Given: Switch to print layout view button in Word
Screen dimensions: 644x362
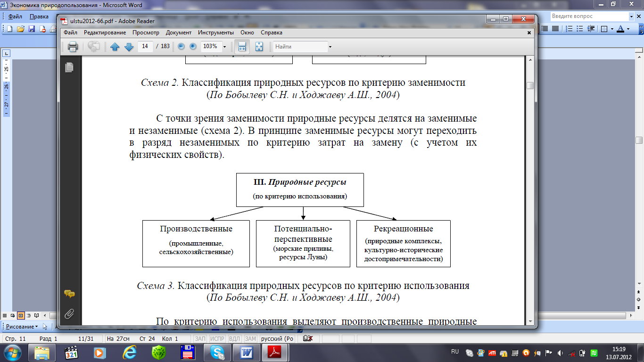Looking at the screenshot, I should [21, 315].
